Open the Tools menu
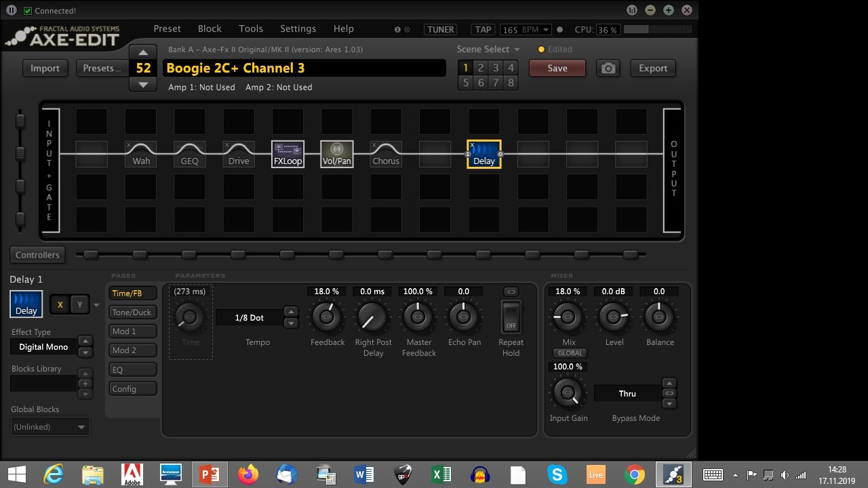868x488 pixels. [x=251, y=28]
